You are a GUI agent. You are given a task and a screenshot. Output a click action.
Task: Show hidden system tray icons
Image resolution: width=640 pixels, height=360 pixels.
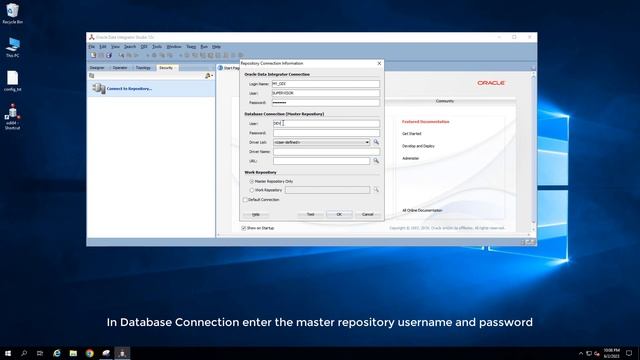click(x=580, y=353)
